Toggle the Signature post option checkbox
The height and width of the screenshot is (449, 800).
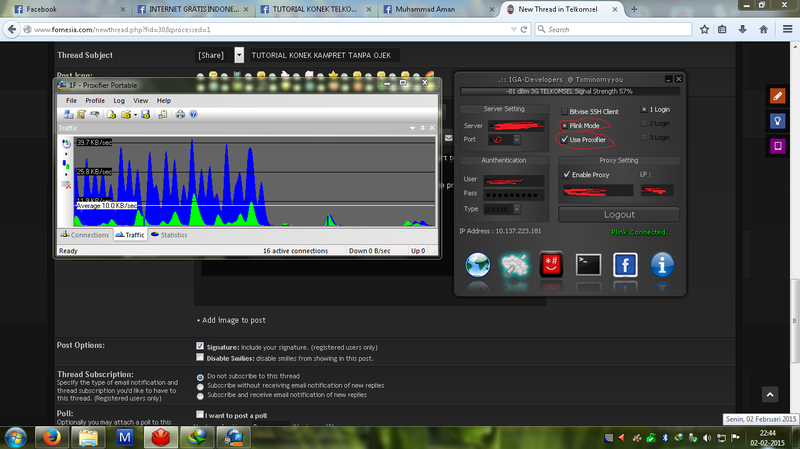200,346
